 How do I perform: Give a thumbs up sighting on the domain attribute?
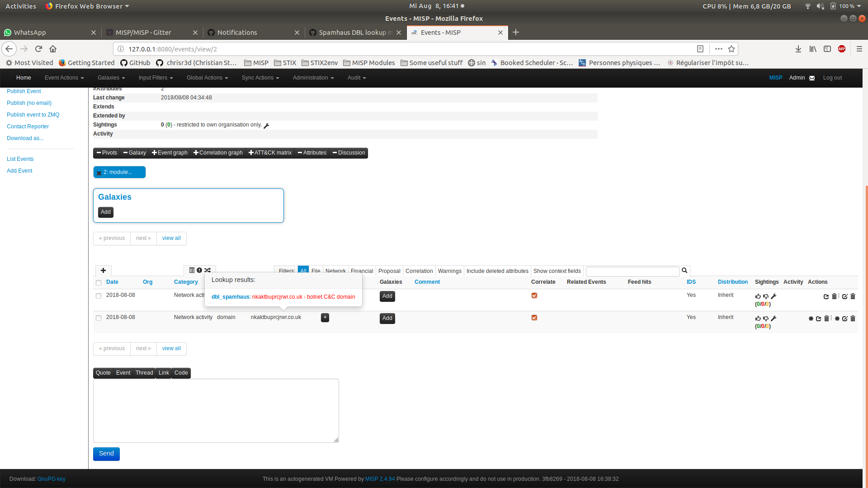758,318
